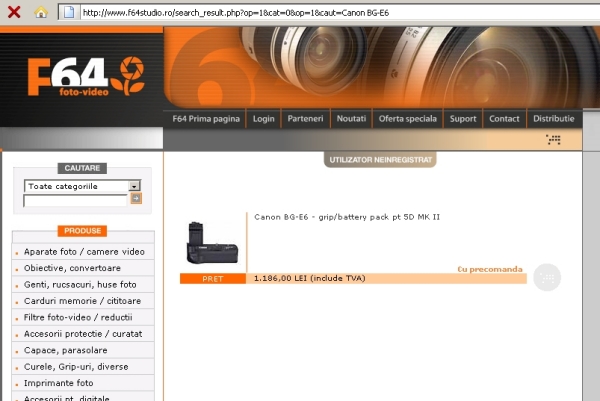The width and height of the screenshot is (600, 401).
Task: Stop page loading with red X
Action: (x=14, y=12)
